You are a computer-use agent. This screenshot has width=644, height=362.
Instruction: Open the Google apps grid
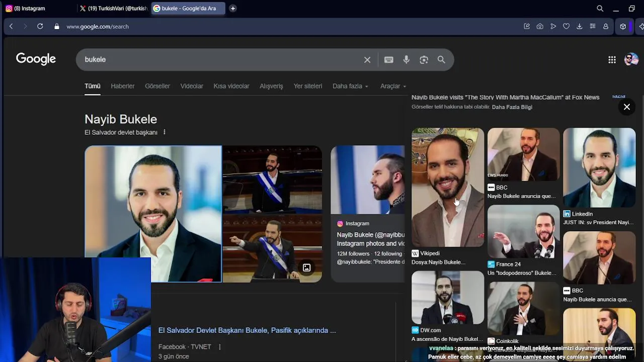(x=612, y=60)
